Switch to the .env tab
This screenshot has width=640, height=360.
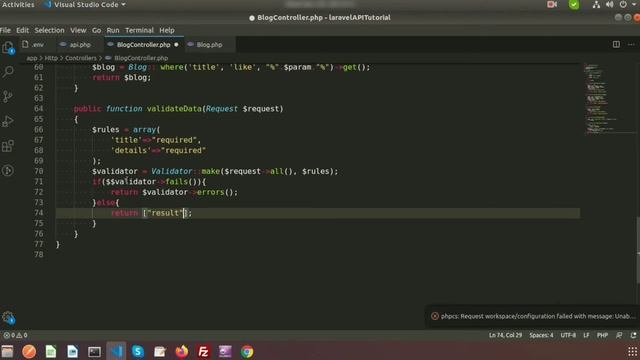37,44
